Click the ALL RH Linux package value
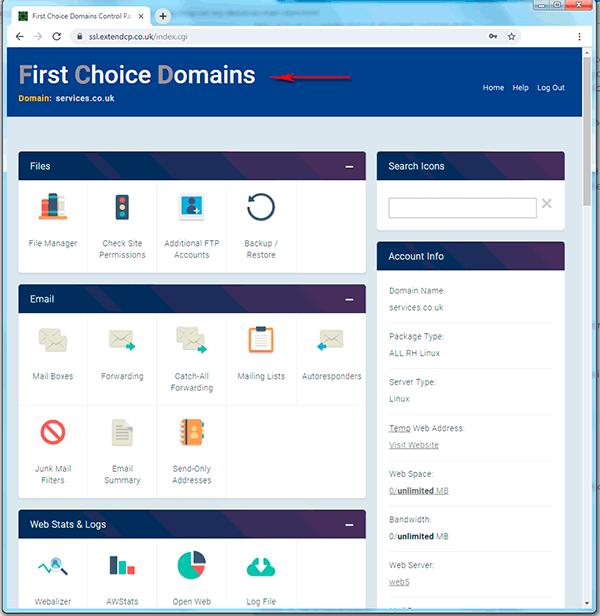 tap(414, 353)
